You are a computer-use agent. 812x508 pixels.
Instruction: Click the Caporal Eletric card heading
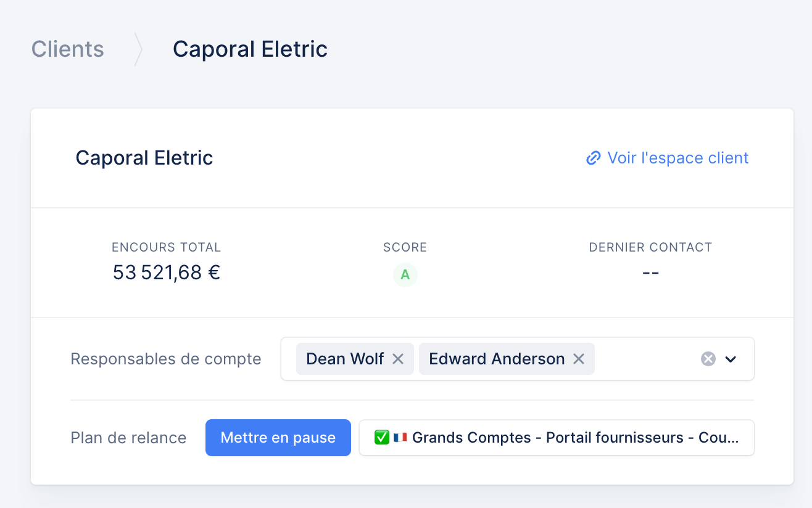pos(144,158)
